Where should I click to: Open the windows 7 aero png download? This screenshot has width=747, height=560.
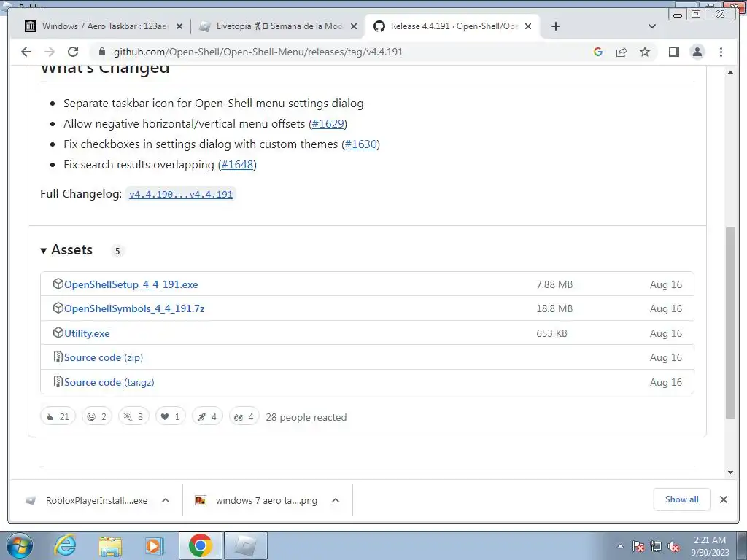pyautogui.click(x=258, y=500)
